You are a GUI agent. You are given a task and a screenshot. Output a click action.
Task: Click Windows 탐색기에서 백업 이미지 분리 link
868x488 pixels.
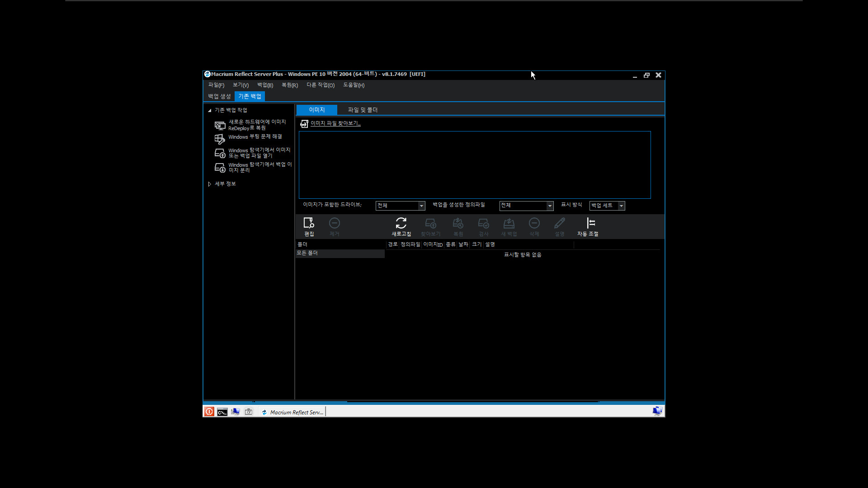tap(260, 167)
